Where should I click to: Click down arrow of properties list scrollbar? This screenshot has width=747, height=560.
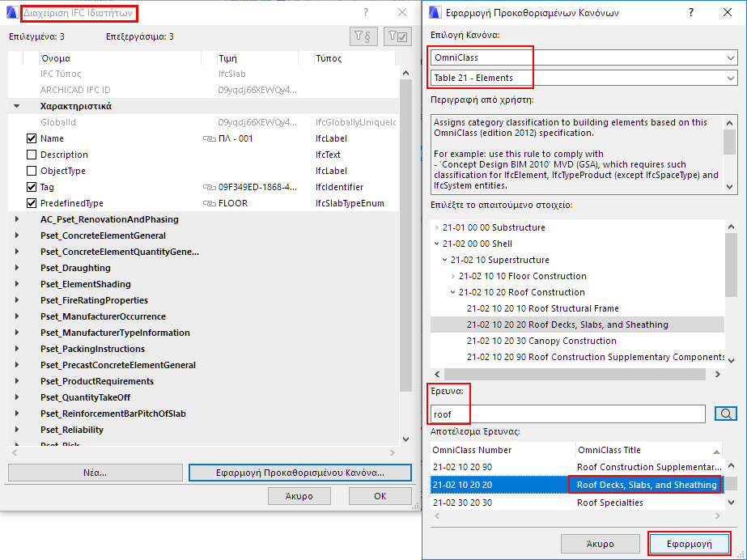point(406,439)
